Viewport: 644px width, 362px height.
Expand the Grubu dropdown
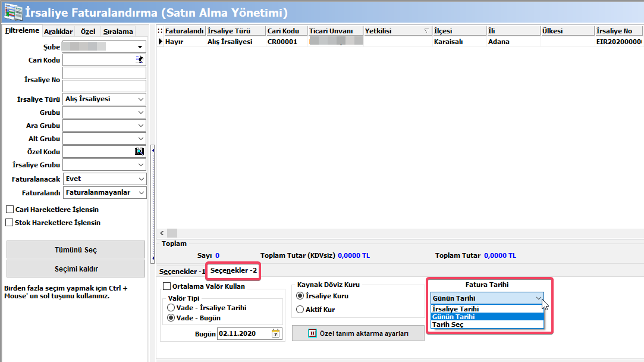(141, 113)
